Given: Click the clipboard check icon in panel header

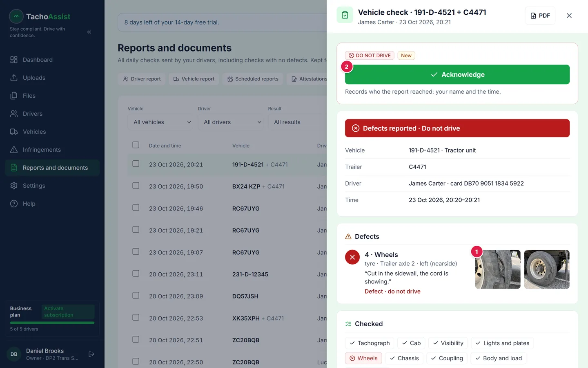Looking at the screenshot, I should tap(345, 15).
